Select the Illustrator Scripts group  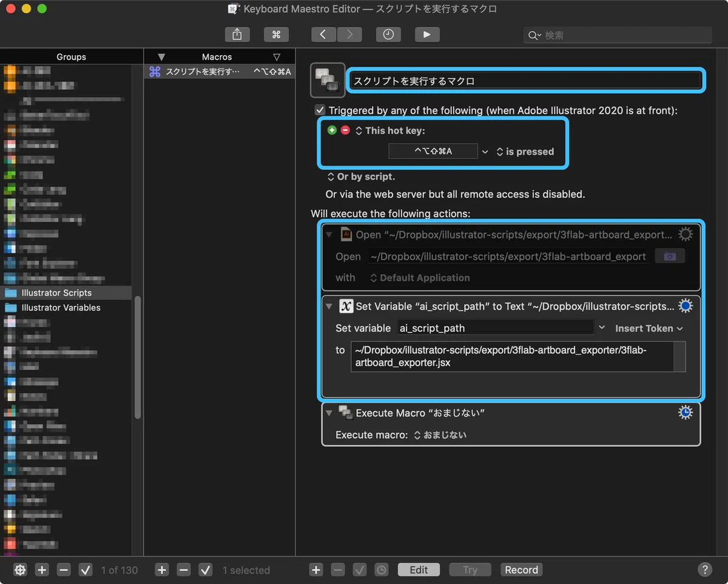pos(56,292)
